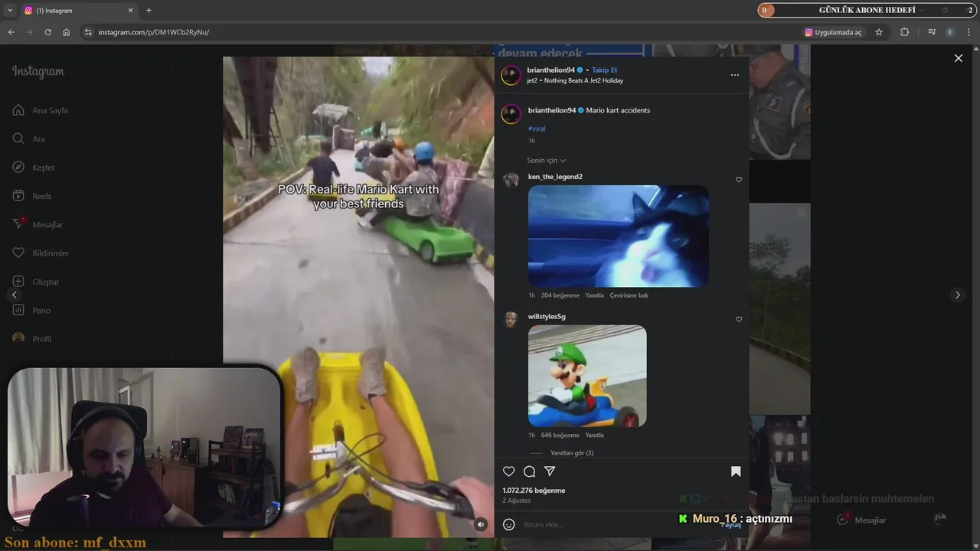Open Chrome profile avatar E
Viewport: 980px width, 551px height.
click(950, 32)
